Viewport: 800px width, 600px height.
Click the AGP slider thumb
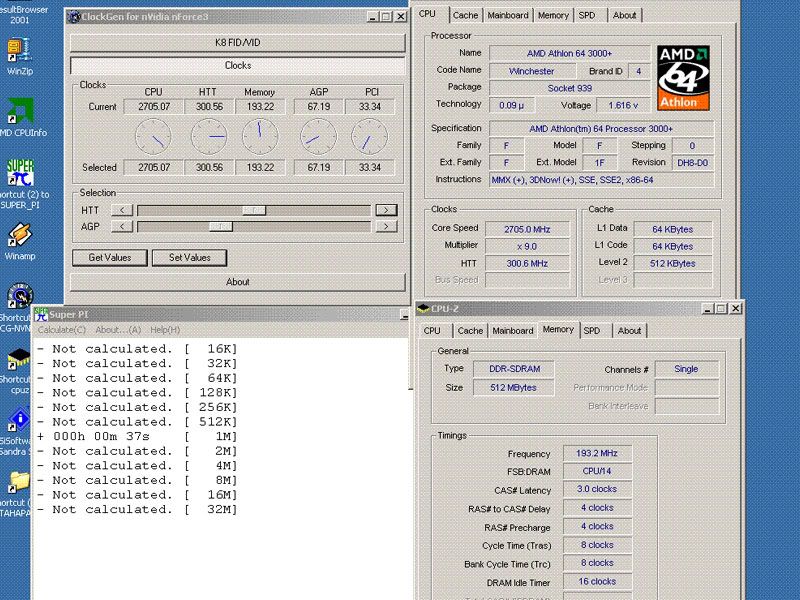click(x=221, y=227)
